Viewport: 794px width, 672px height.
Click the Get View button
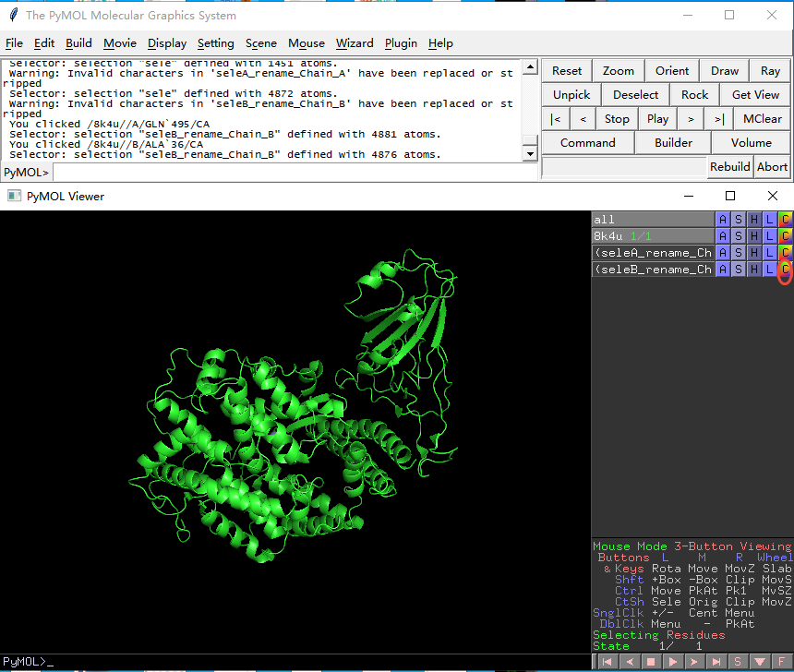point(755,95)
